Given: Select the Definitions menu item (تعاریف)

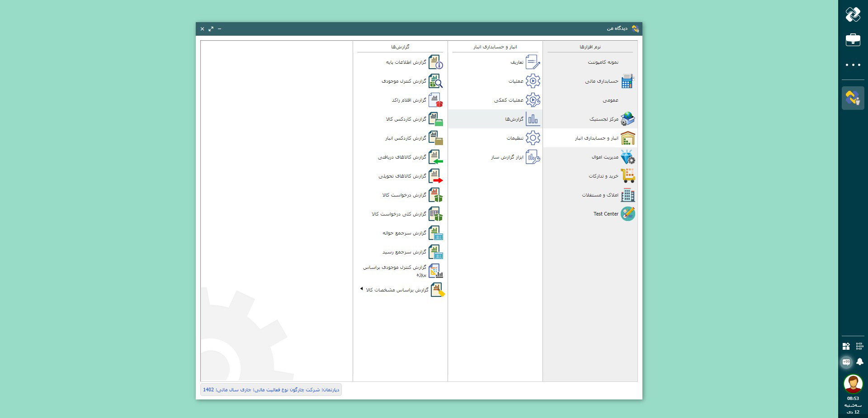Looking at the screenshot, I should pyautogui.click(x=517, y=62).
